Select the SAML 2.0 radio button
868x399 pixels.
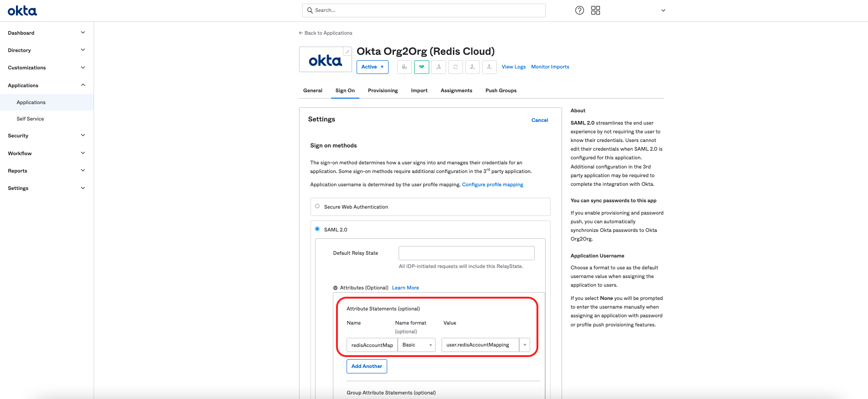point(317,229)
